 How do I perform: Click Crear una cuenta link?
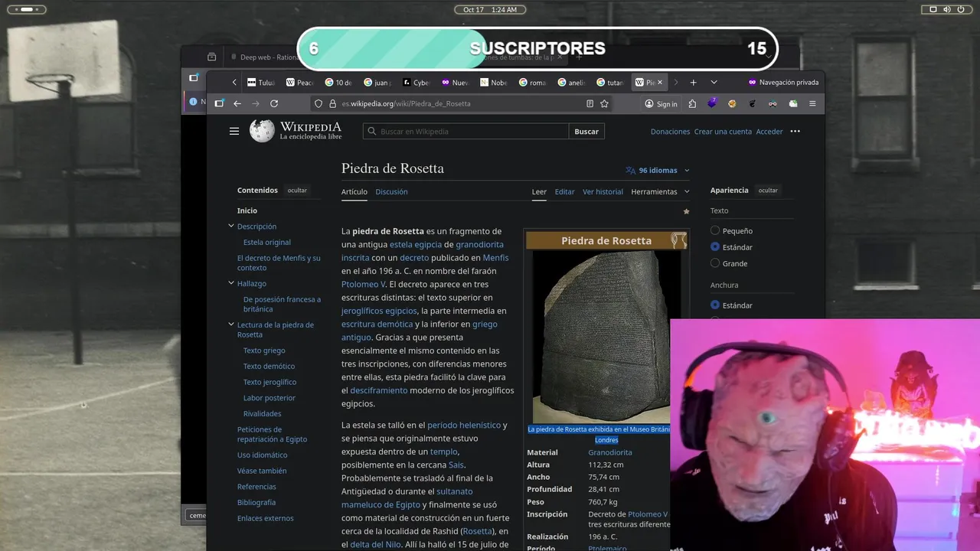723,132
